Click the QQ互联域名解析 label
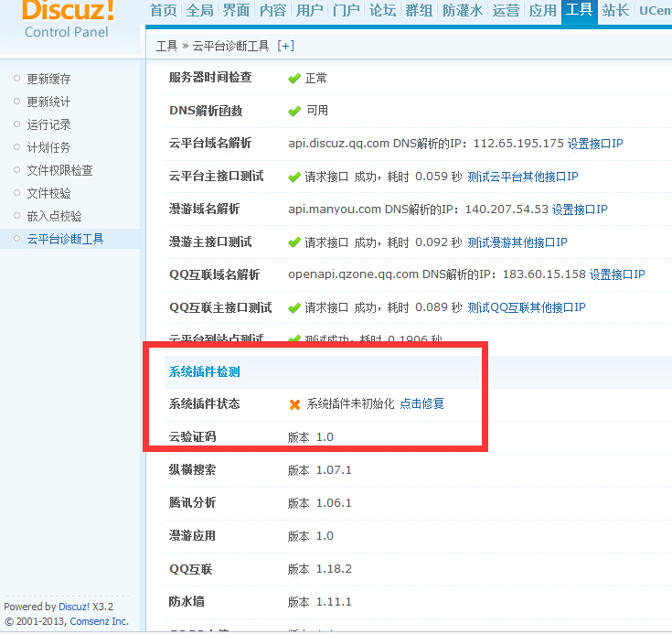Screen dimensions: 672x634 [214, 274]
